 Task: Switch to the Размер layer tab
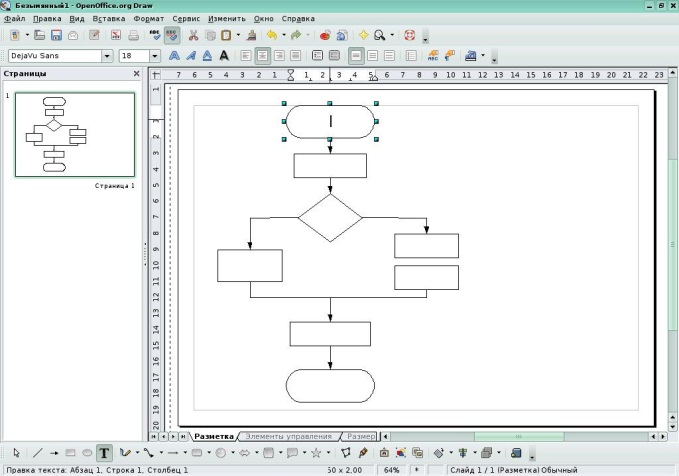(x=361, y=437)
